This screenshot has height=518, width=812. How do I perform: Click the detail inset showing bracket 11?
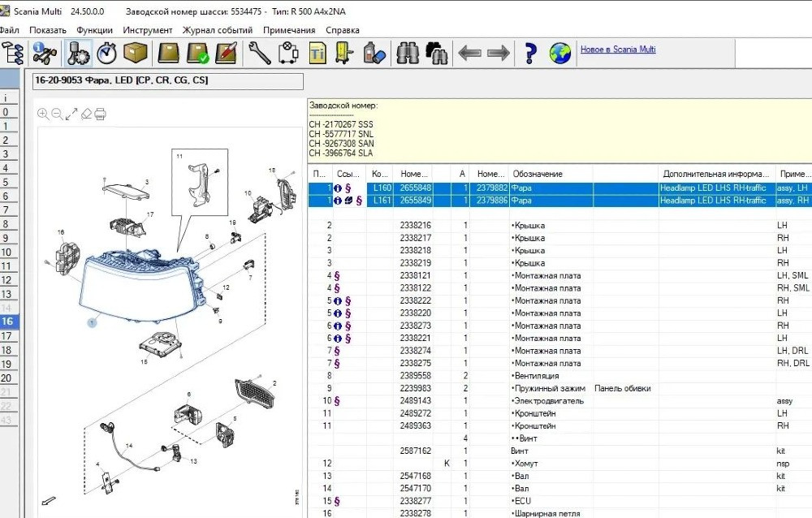pos(200,182)
